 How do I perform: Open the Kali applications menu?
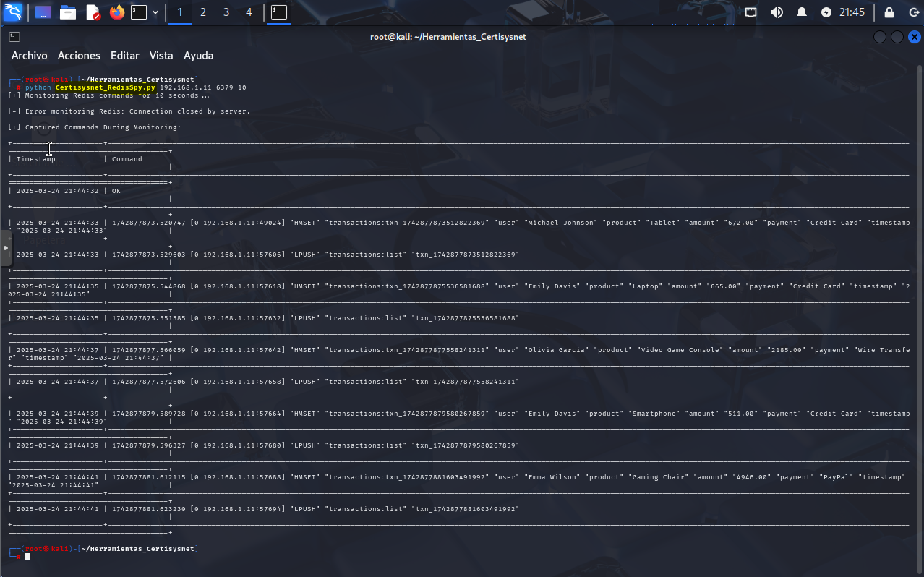point(13,12)
